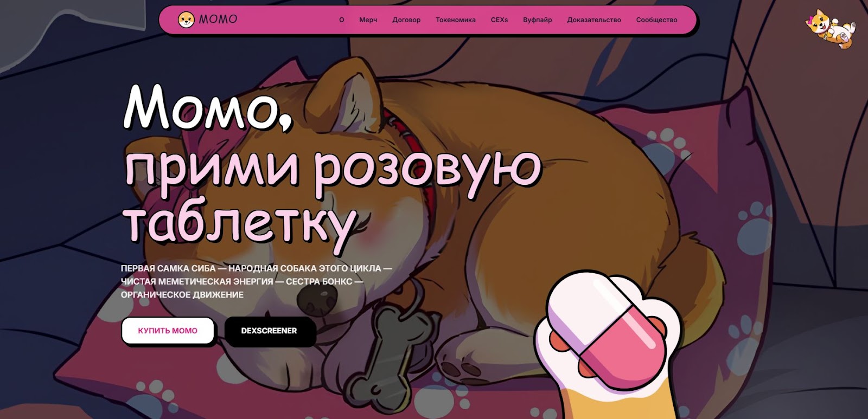The height and width of the screenshot is (419, 868).
Task: Jump to the "Доказательство" section
Action: coord(594,20)
